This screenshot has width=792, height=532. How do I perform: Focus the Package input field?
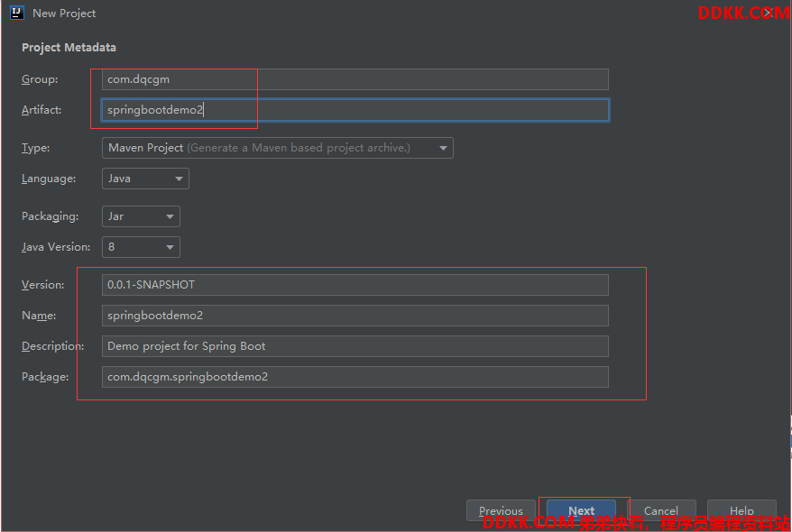(355, 377)
